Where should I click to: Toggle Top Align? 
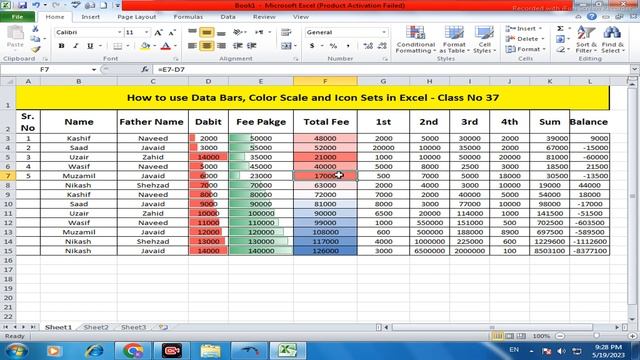tap(192, 32)
